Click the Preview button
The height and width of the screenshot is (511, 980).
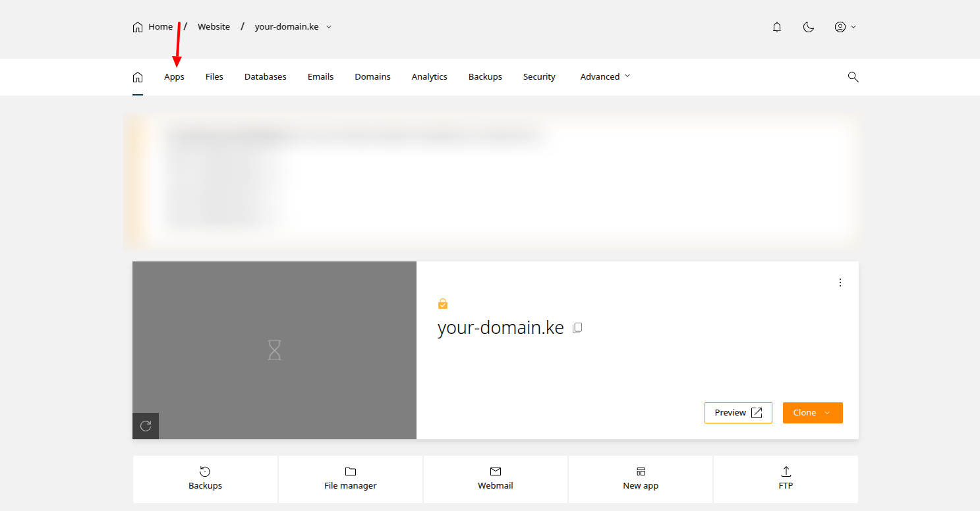(x=737, y=413)
